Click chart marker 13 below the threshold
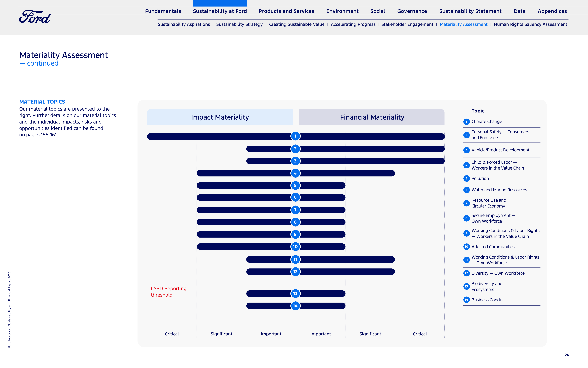The width and height of the screenshot is (588, 368). (x=295, y=293)
